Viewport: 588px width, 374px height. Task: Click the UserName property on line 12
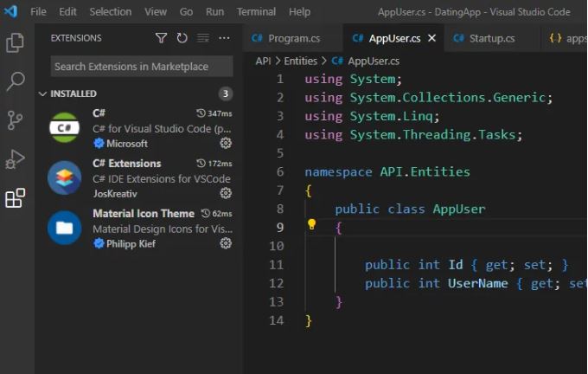(x=477, y=283)
